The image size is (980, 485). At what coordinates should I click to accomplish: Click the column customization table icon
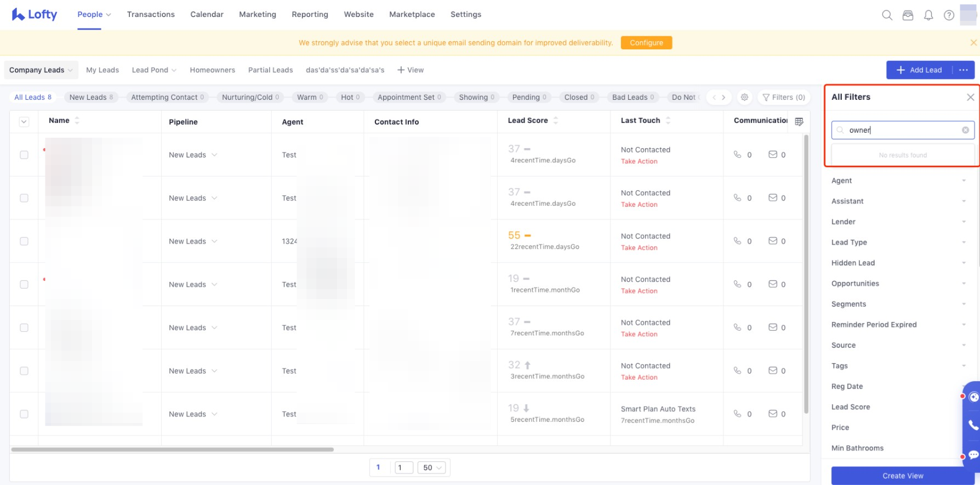pyautogui.click(x=799, y=122)
